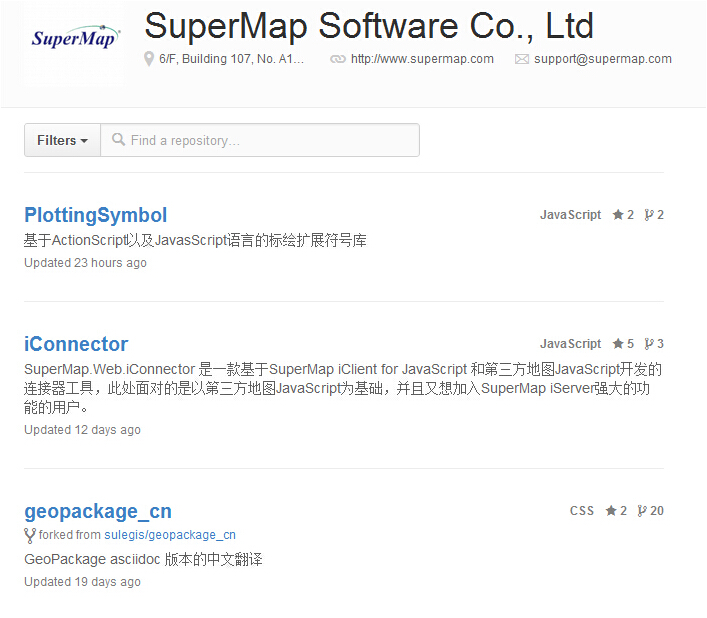Click the location pin icon
Image resolution: width=707 pixels, height=618 pixels.
(149, 59)
